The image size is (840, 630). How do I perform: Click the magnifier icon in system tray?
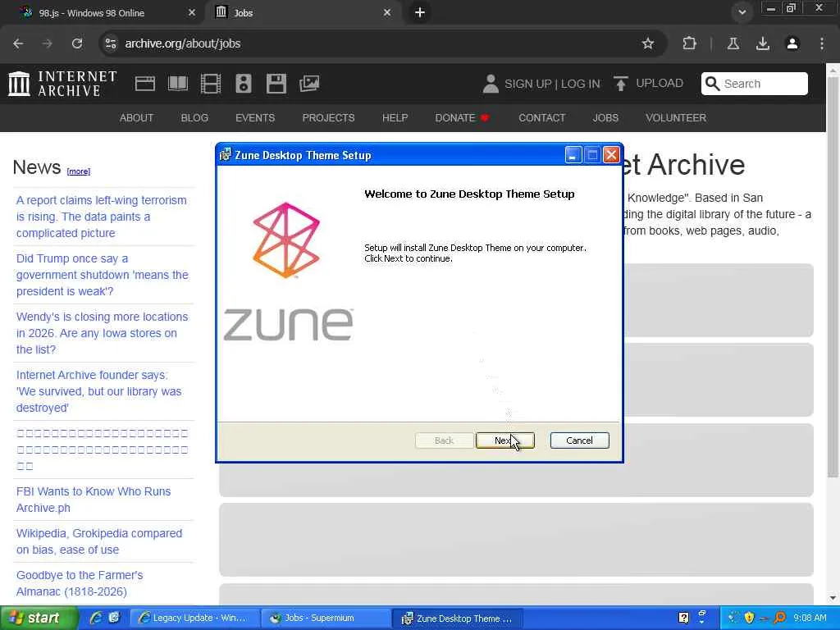click(780, 618)
